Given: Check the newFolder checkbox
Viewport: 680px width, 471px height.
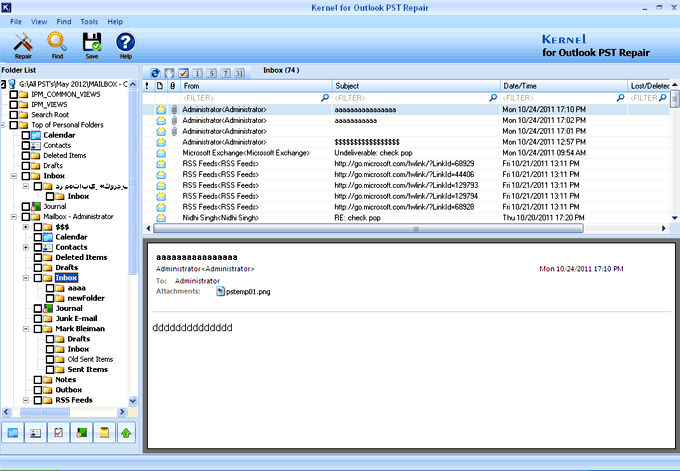Looking at the screenshot, I should point(50,298).
